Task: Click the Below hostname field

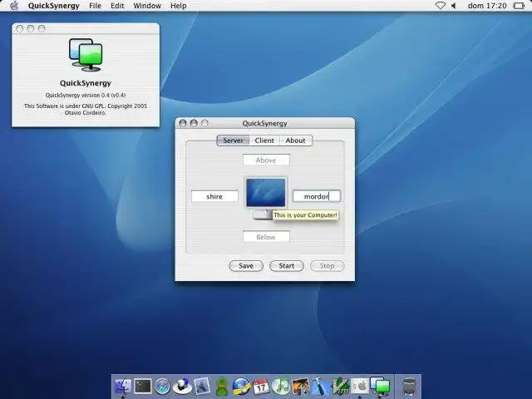Action: pos(266,237)
